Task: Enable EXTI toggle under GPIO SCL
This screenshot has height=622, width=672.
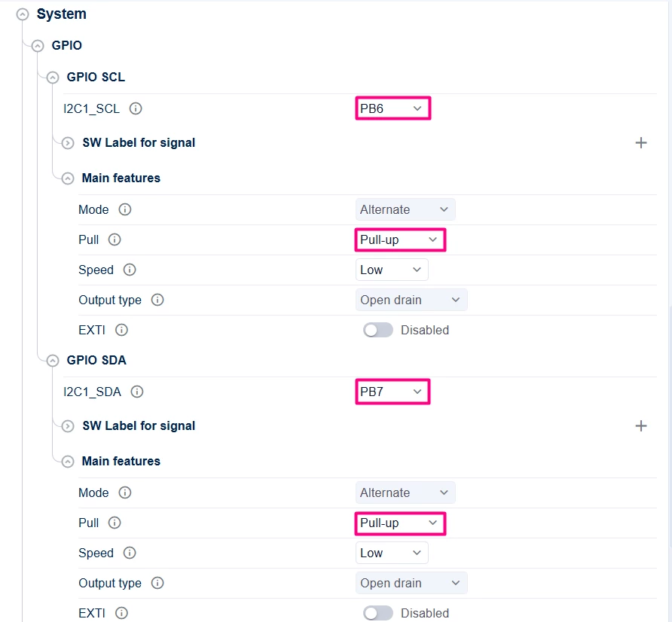Action: [377, 330]
